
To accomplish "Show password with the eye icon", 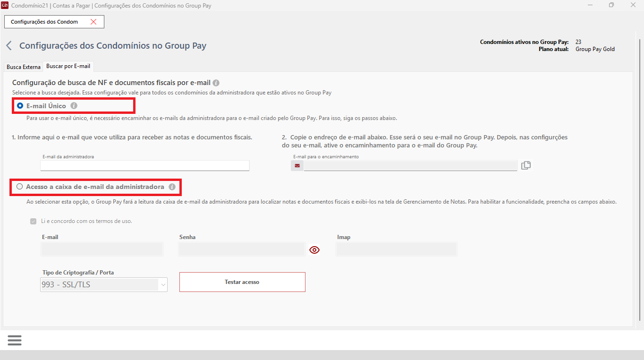I will click(x=314, y=250).
